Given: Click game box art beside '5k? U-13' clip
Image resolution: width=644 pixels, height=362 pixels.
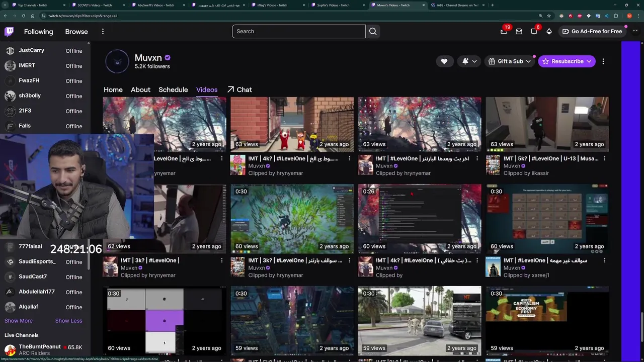Looking at the screenshot, I should pyautogui.click(x=493, y=164).
